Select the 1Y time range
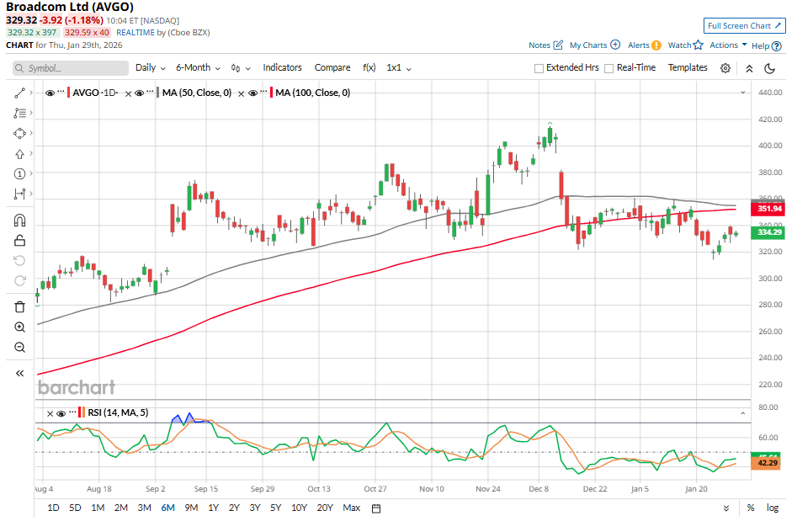Image resolution: width=797 pixels, height=532 pixels. tap(213, 508)
